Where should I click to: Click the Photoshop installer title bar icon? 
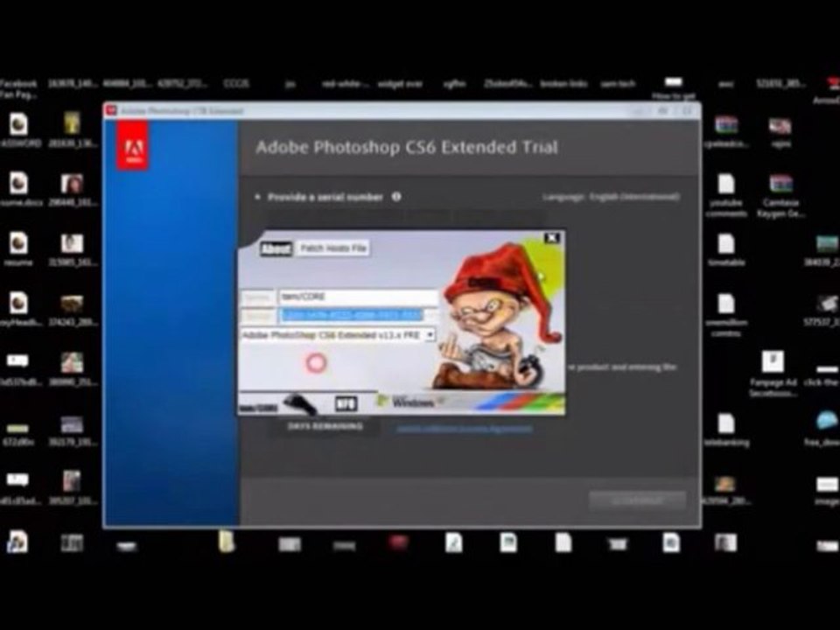(x=111, y=110)
